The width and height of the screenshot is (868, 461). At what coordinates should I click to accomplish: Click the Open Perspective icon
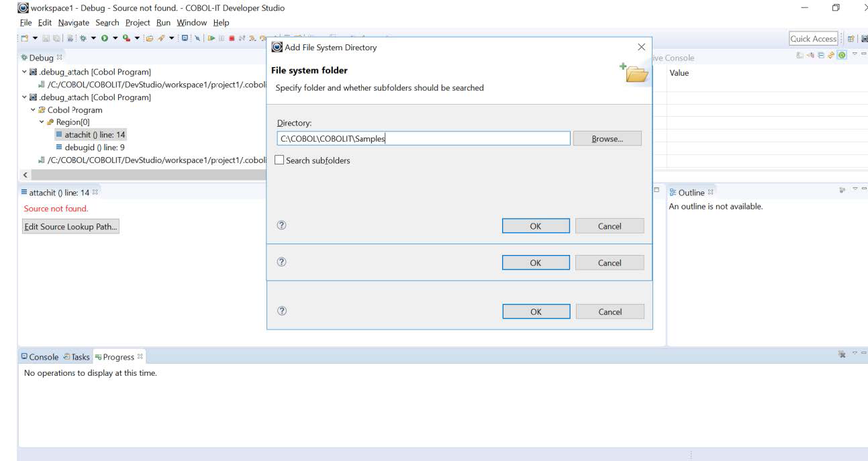click(x=851, y=39)
